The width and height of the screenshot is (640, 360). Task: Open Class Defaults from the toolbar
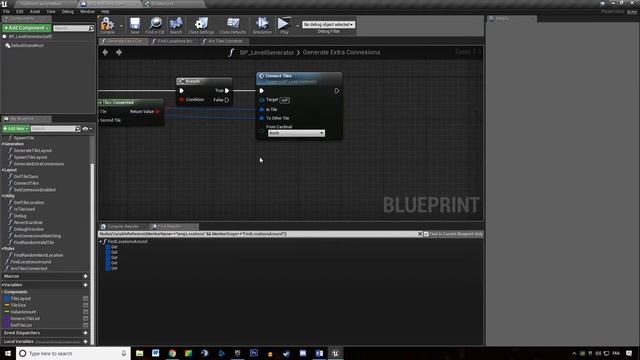point(233,25)
